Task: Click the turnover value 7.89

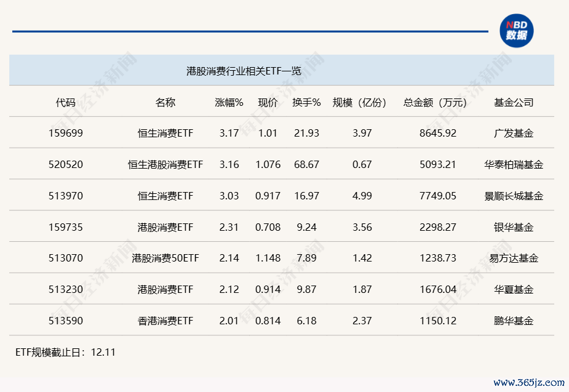Action: coord(306,258)
